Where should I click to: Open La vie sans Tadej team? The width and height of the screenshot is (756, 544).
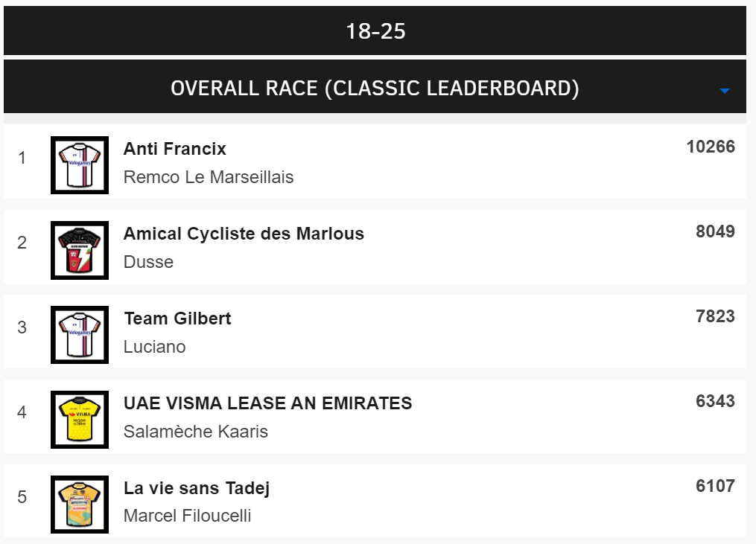point(197,488)
